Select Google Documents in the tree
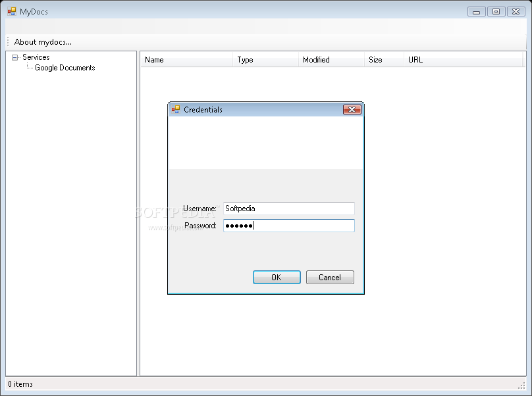 point(65,68)
